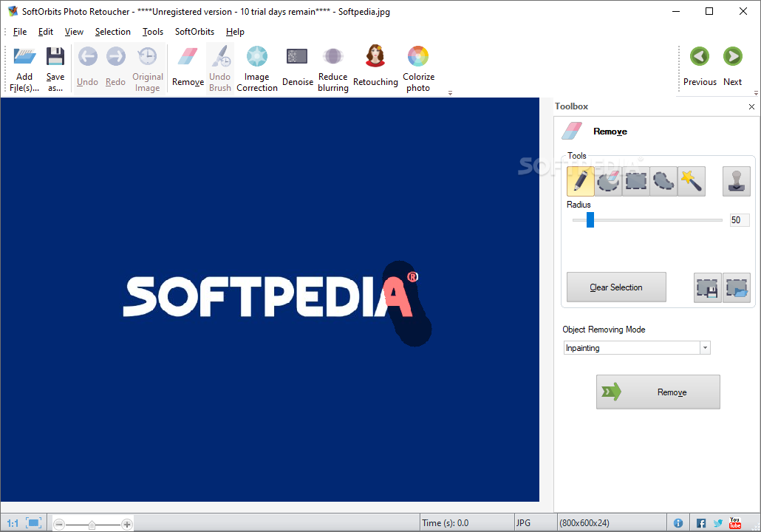
Task: Click the Denoise toolbar icon
Action: 297,68
